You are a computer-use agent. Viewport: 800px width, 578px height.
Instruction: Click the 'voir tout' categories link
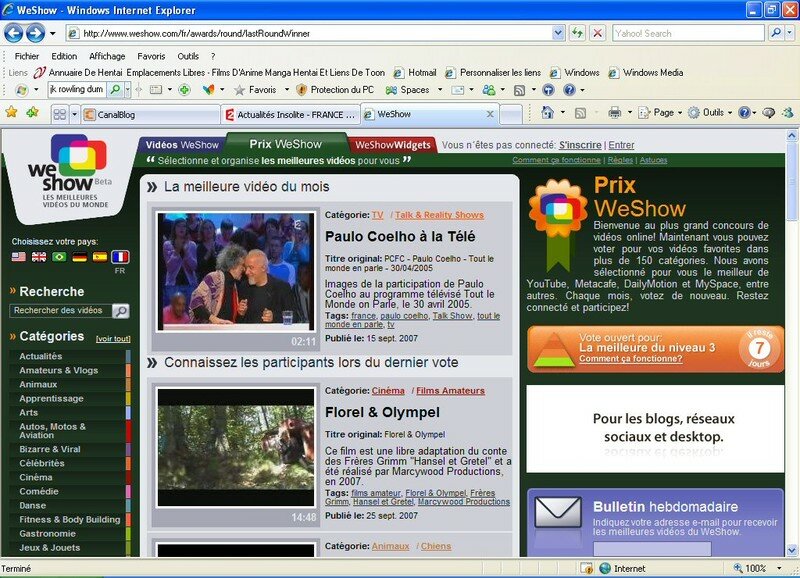point(113,339)
